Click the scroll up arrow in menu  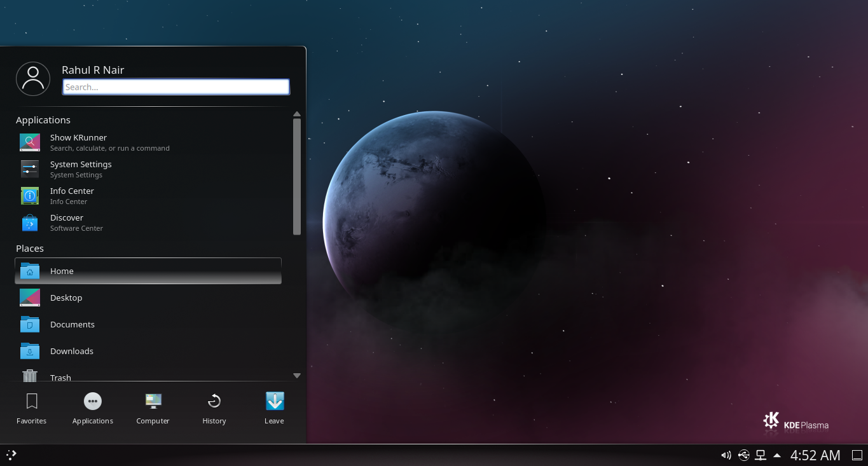pyautogui.click(x=296, y=114)
